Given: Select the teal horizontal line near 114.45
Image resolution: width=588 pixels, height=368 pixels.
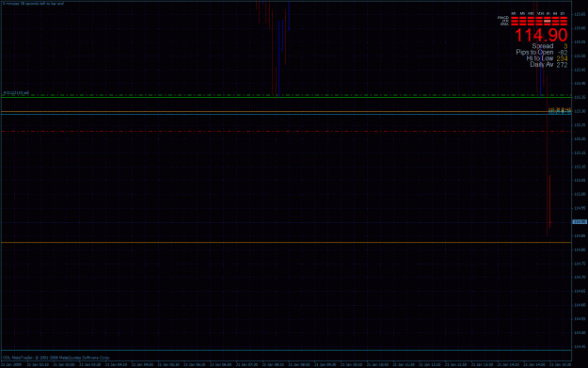Looking at the screenshot, I should point(286,350).
